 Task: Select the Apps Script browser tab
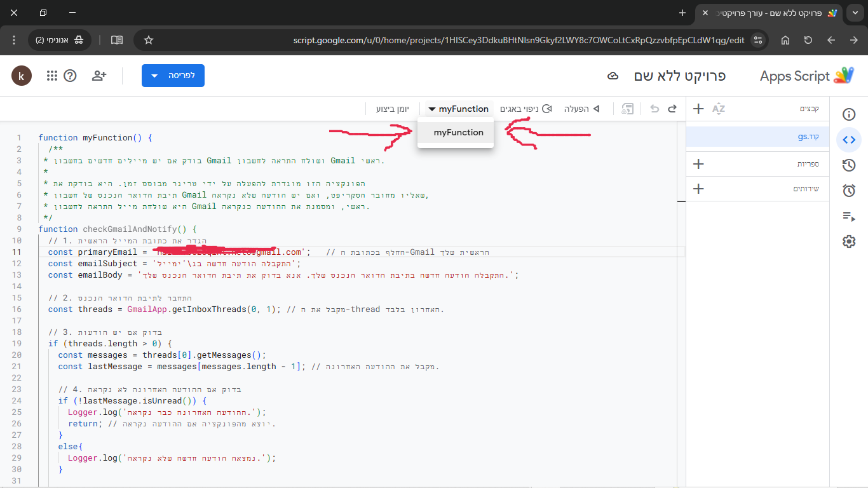click(770, 13)
